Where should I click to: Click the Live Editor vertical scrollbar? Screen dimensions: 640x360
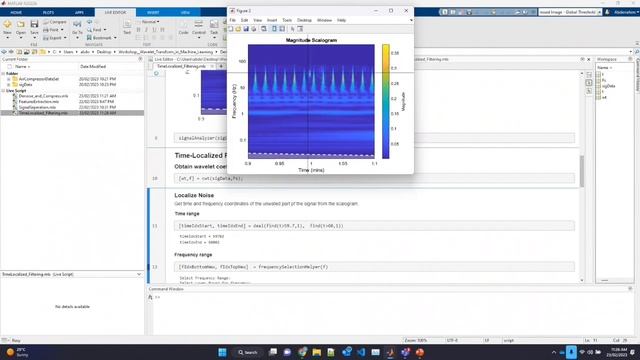(582, 171)
